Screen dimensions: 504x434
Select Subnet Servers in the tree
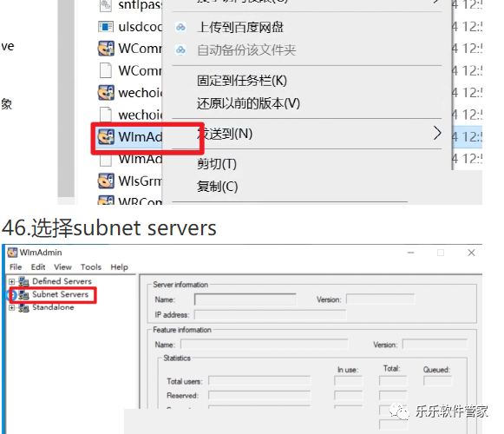tap(60, 294)
